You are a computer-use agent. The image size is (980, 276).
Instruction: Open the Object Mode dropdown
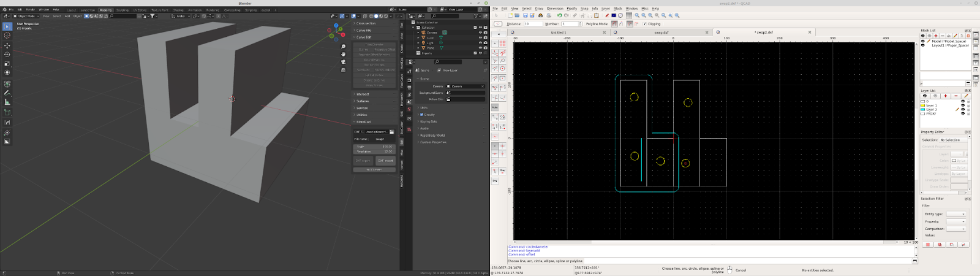(26, 16)
